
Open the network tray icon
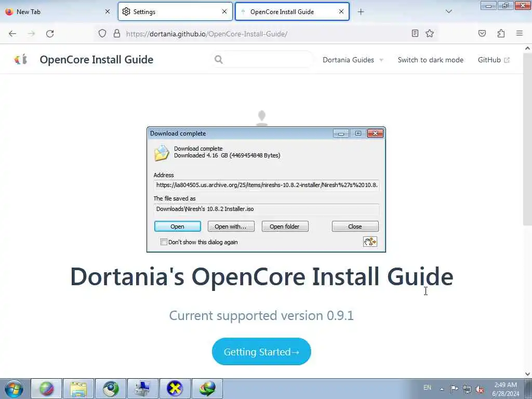point(467,389)
